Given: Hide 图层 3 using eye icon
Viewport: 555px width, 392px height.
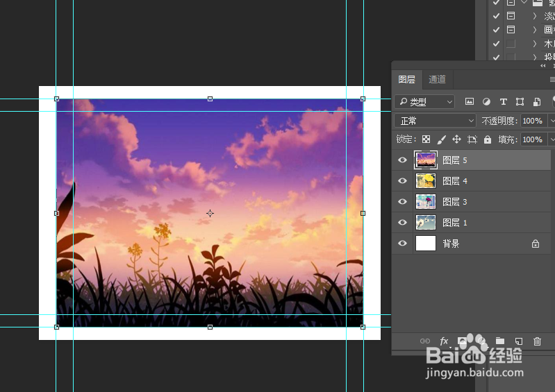Looking at the screenshot, I should pos(402,202).
